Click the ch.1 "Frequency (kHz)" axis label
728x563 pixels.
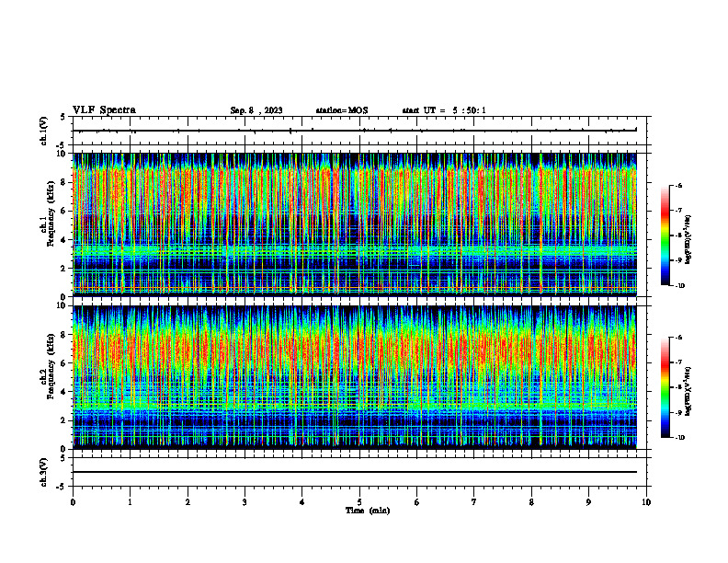point(51,213)
